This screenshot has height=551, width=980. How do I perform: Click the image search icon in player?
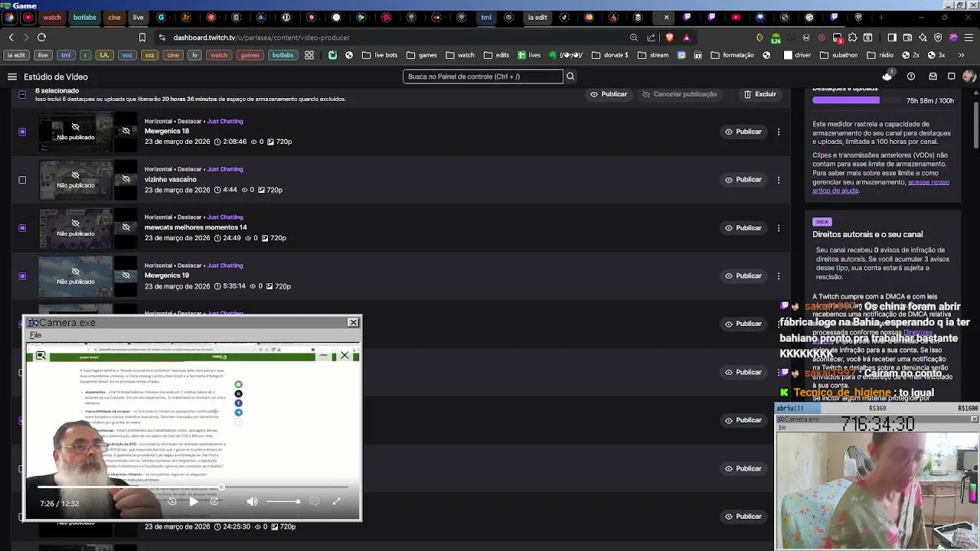coord(41,356)
